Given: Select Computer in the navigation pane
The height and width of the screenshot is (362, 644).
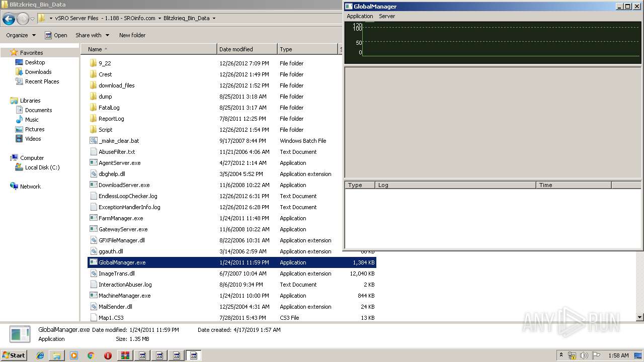Looking at the screenshot, I should (32, 158).
